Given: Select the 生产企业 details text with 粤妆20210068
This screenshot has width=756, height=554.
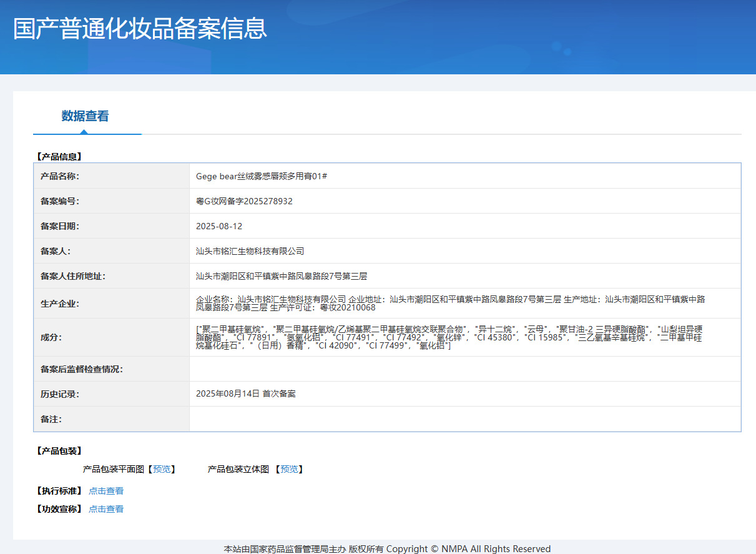Looking at the screenshot, I should point(451,304).
